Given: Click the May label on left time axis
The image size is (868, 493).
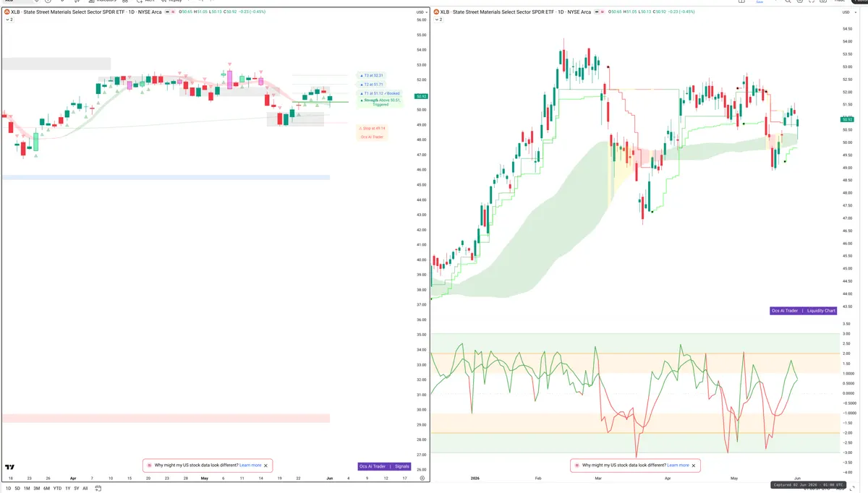Looking at the screenshot, I should 204,478.
